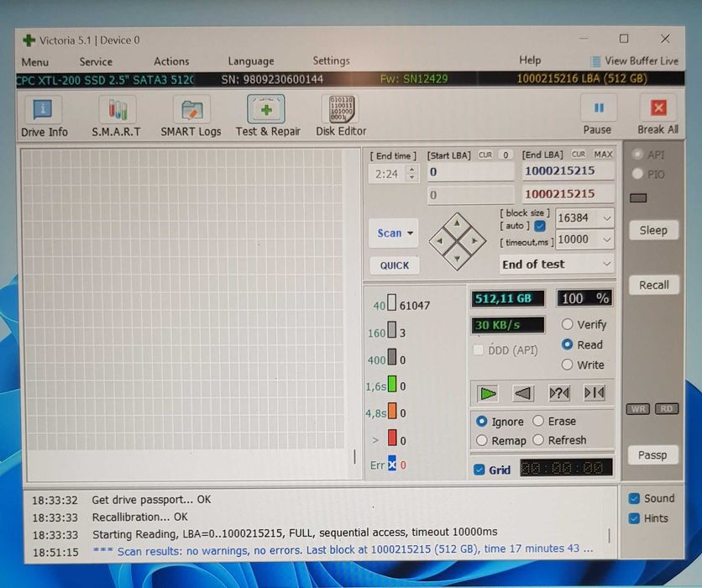Click the End time spinner arrows
Viewport: 702px width, 588px height.
coord(411,173)
